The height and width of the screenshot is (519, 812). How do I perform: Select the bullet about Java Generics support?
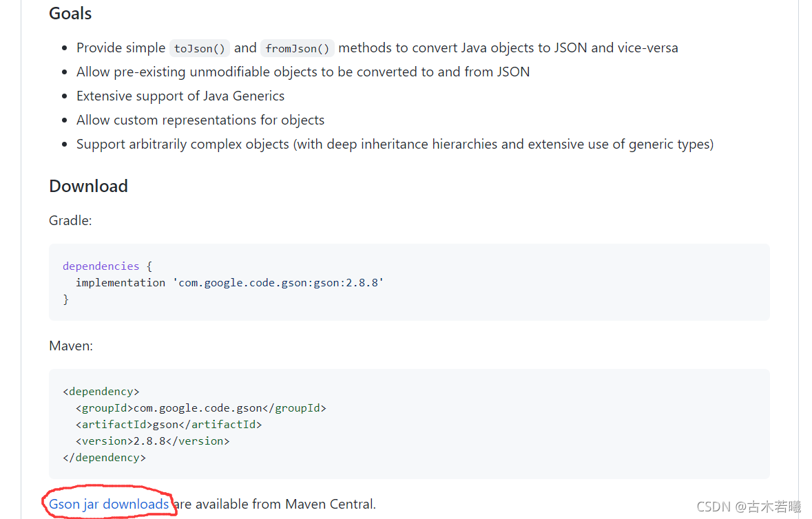180,96
